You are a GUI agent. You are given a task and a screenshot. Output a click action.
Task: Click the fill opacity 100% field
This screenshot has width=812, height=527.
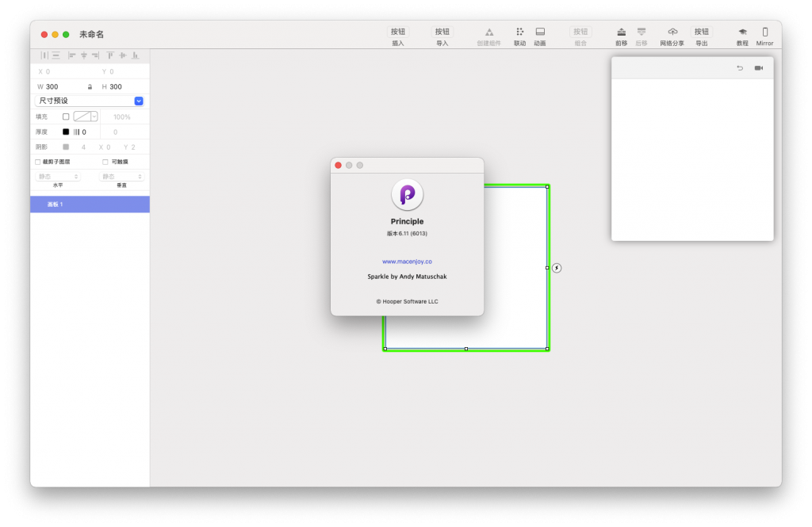(121, 117)
